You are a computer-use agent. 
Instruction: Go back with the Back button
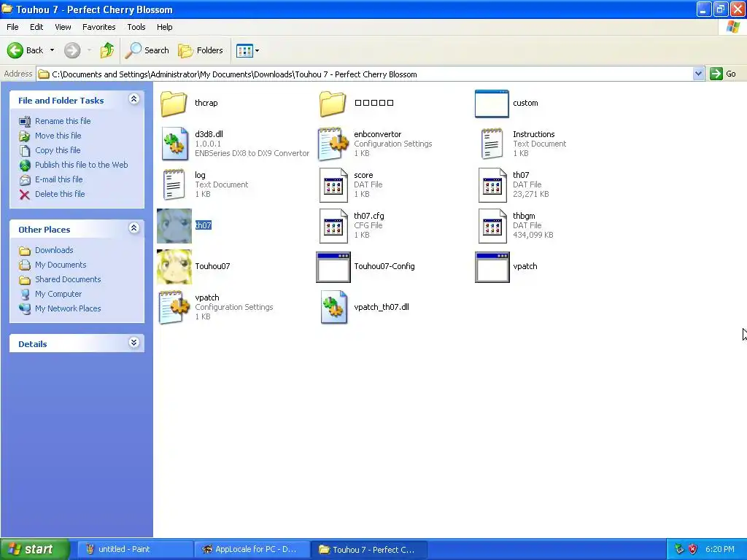(25, 50)
